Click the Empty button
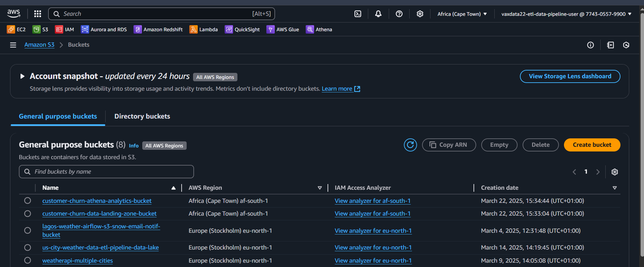644x267 pixels. (x=499, y=145)
